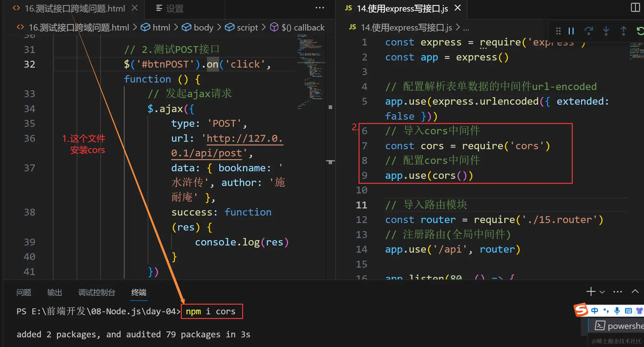The height and width of the screenshot is (347, 644).
Task: Grab the debug toolbar drag handle
Action: click(558, 31)
